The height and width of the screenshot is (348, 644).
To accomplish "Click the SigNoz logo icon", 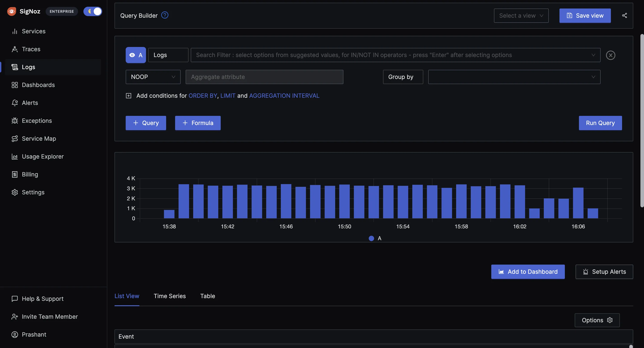I will 11,11.
